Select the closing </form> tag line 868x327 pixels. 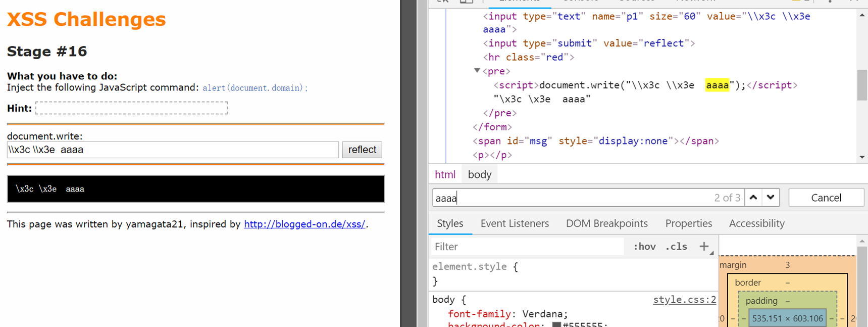point(492,127)
